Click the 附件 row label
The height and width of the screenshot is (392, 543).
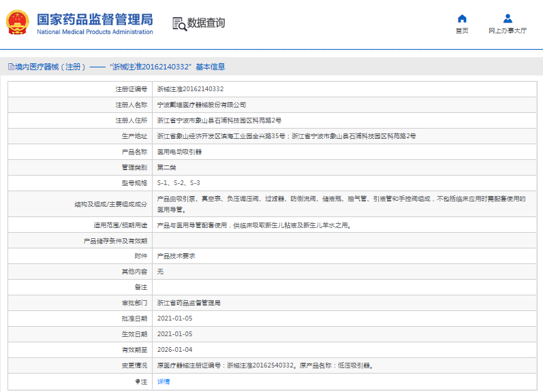tap(140, 256)
